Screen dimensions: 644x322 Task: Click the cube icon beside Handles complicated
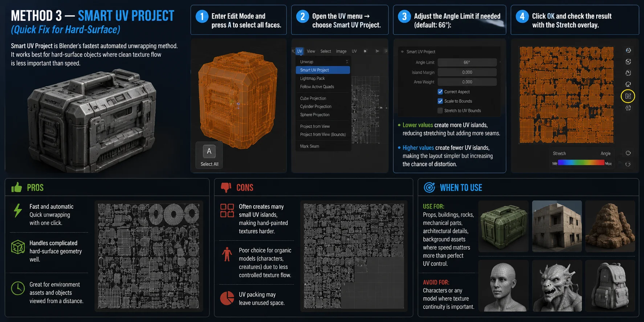tap(18, 247)
